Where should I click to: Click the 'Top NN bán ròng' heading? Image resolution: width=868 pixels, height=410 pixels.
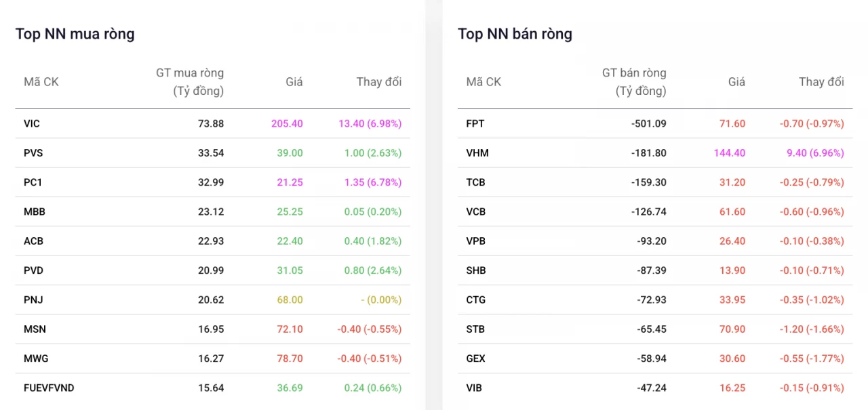pos(515,34)
